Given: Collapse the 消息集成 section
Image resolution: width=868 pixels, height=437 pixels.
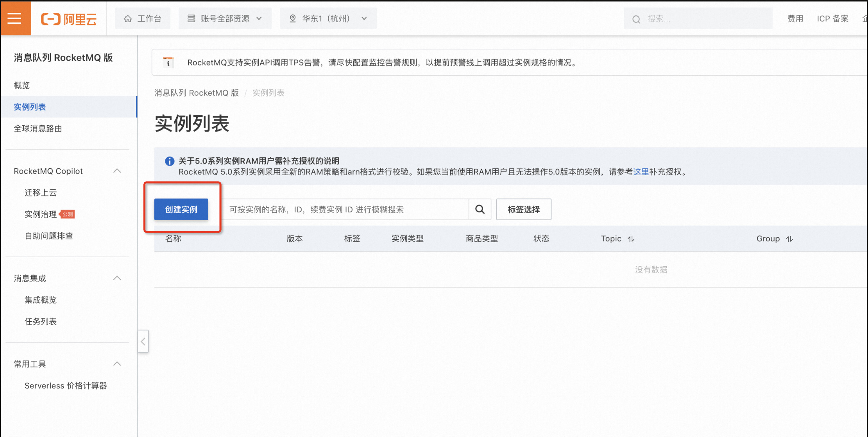Looking at the screenshot, I should click(x=117, y=278).
